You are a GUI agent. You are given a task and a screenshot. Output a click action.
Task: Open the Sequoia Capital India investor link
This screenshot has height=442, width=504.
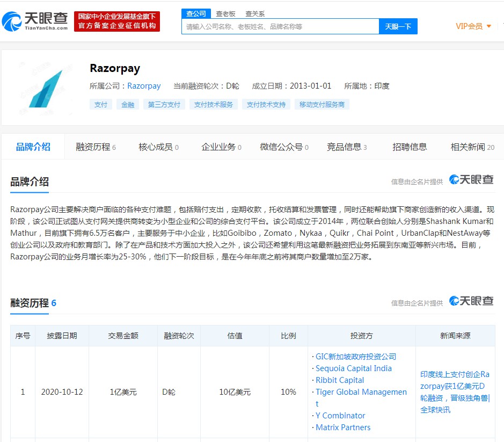tap(354, 368)
